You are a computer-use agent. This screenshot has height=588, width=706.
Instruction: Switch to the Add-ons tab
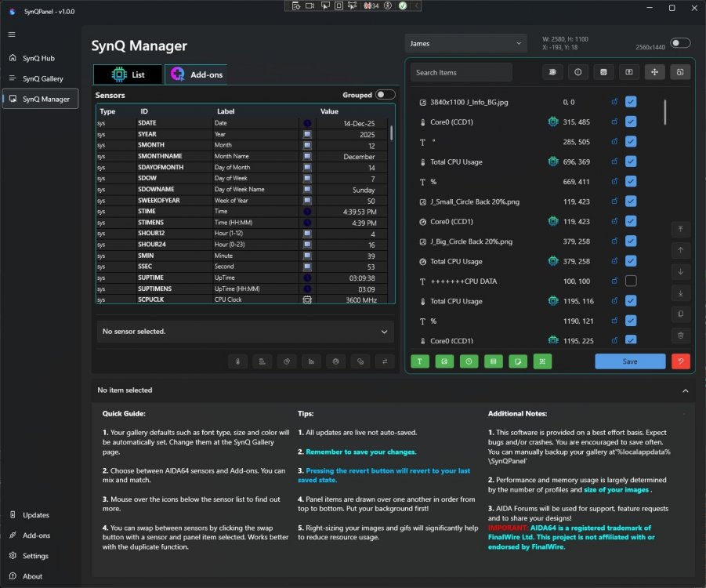(x=196, y=74)
